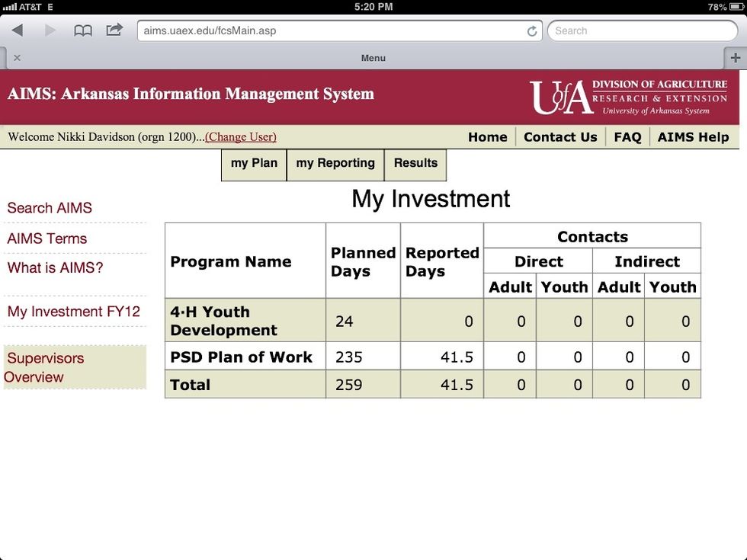Image resolution: width=747 pixels, height=560 pixels.
Task: Reload the page with the refresh icon
Action: pyautogui.click(x=532, y=31)
